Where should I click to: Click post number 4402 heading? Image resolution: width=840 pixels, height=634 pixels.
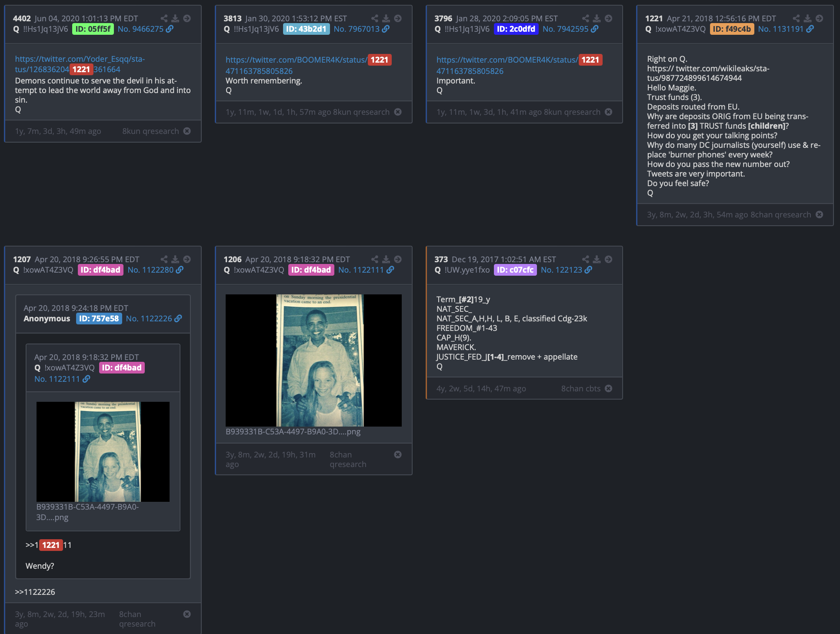pos(22,18)
